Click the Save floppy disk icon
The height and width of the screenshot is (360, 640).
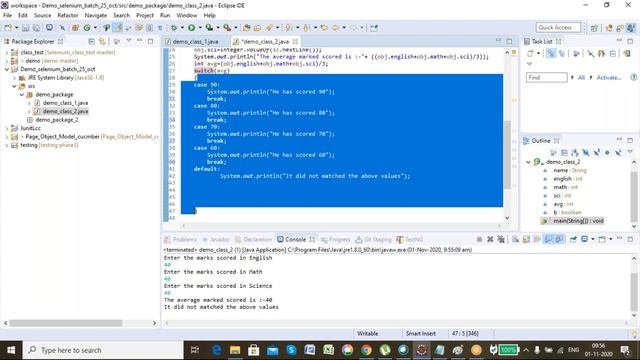(25, 28)
